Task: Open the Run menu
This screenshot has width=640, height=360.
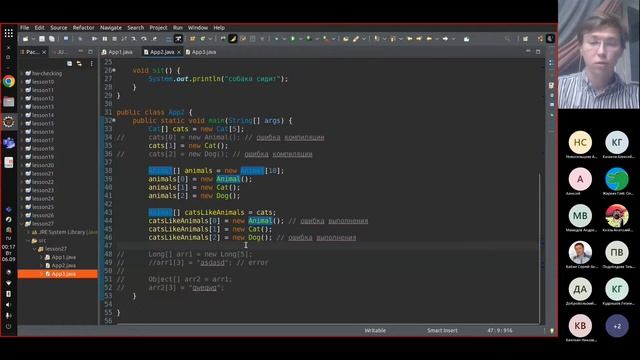Action: (x=178, y=28)
